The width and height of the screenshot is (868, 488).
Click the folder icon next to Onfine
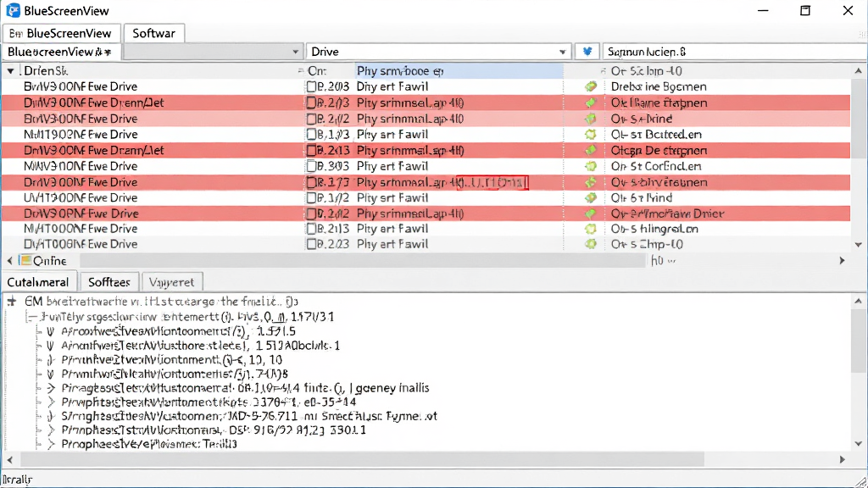(x=25, y=260)
